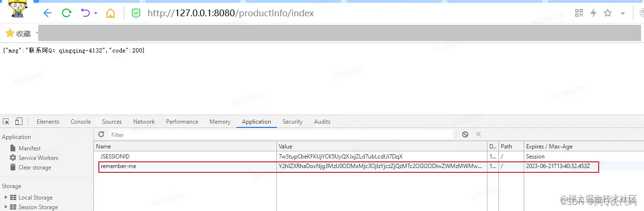Image resolution: width=644 pixels, height=211 pixels.
Task: Sort by Expires / Max-Age column header
Action: pyautogui.click(x=584, y=147)
